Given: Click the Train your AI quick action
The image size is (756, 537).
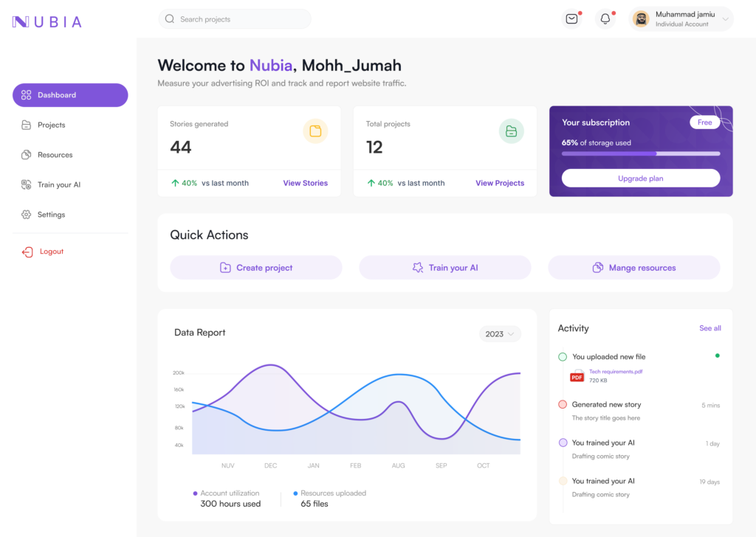Looking at the screenshot, I should [x=445, y=267].
